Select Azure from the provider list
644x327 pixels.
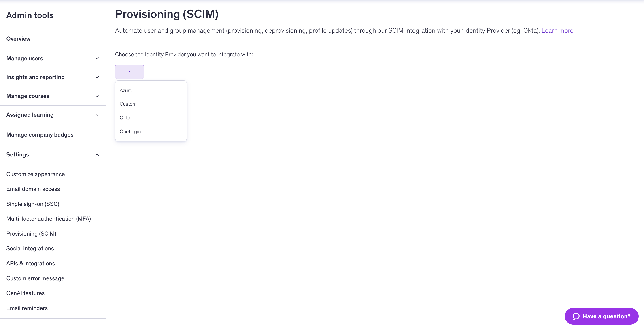pyautogui.click(x=126, y=91)
